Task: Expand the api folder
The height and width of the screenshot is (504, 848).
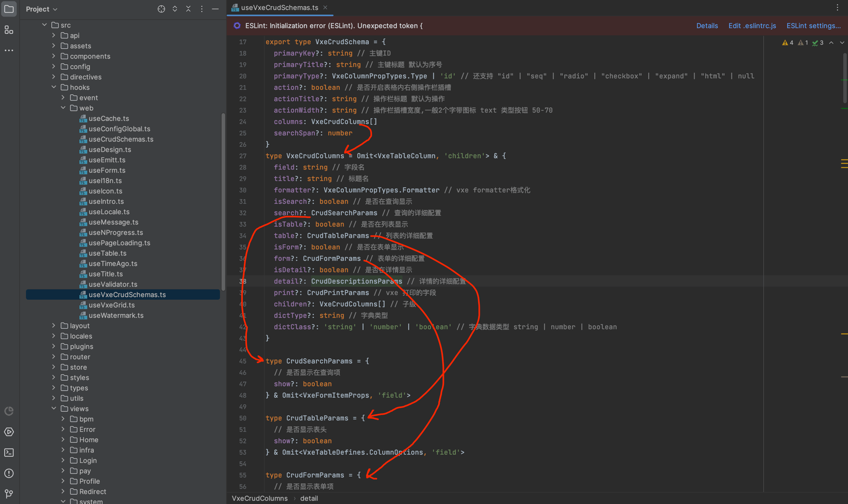Action: pyautogui.click(x=54, y=35)
